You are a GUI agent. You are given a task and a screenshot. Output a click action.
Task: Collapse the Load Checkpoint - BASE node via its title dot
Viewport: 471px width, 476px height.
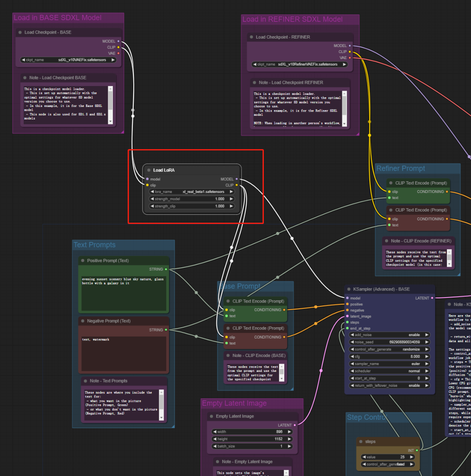click(20, 32)
